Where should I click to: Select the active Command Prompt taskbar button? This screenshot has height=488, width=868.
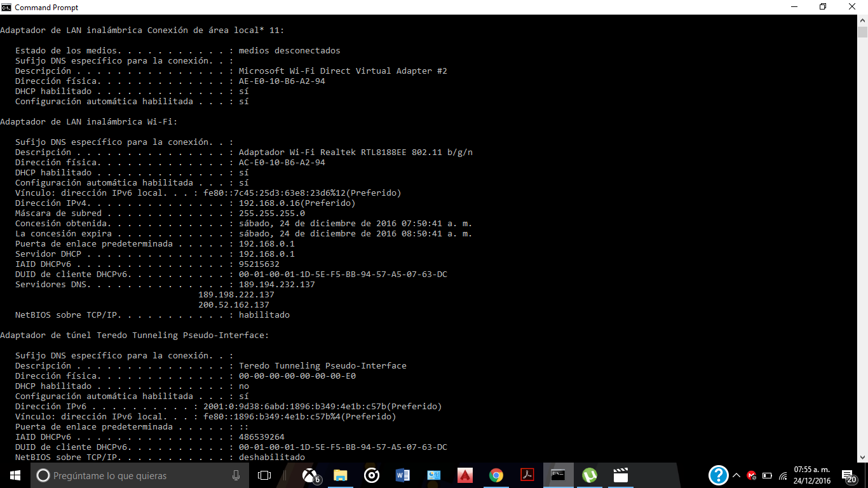(559, 475)
